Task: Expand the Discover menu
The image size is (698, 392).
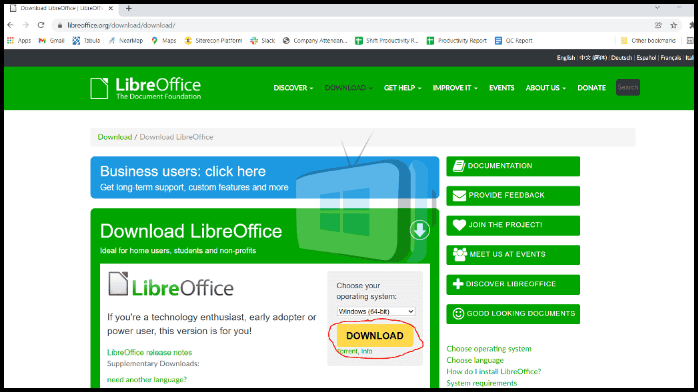Action: click(293, 88)
